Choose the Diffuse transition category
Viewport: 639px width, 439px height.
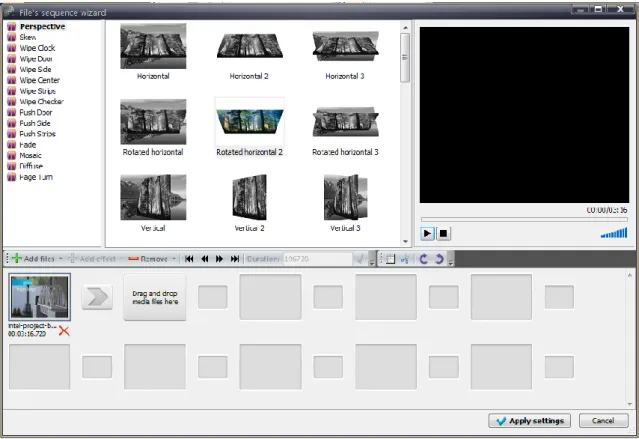[x=31, y=166]
